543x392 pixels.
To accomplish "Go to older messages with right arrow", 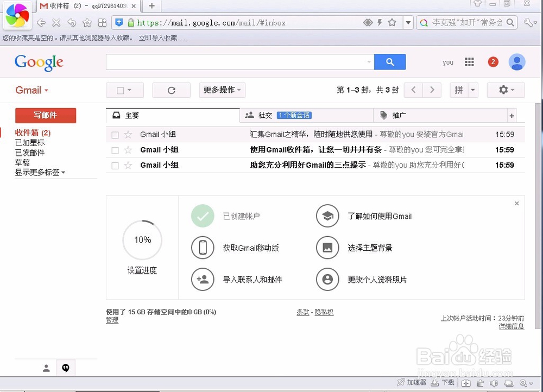I will [432, 90].
